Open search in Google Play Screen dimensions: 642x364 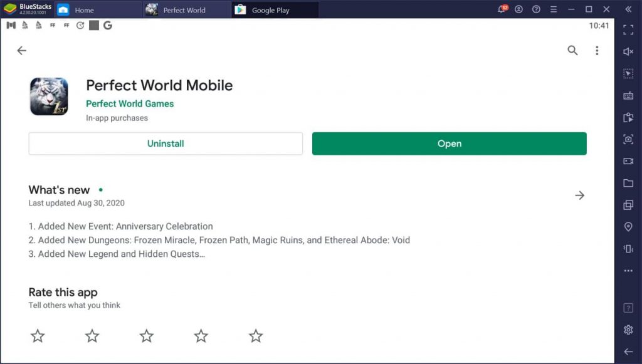[572, 50]
